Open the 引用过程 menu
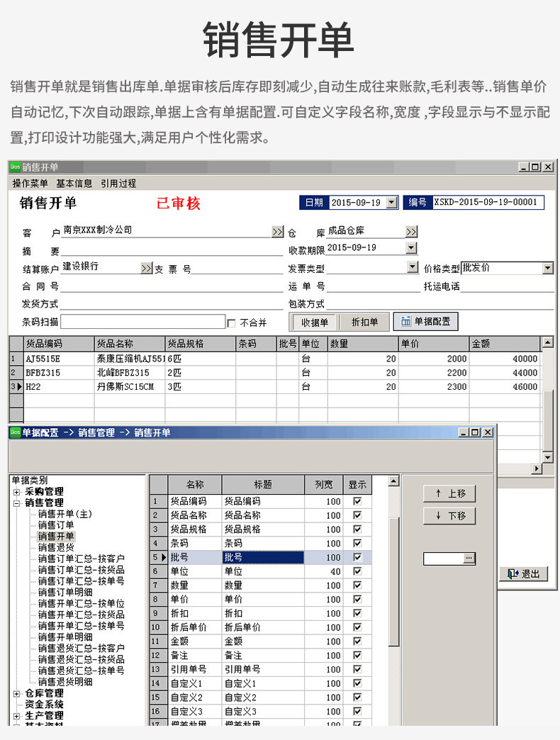 [118, 183]
